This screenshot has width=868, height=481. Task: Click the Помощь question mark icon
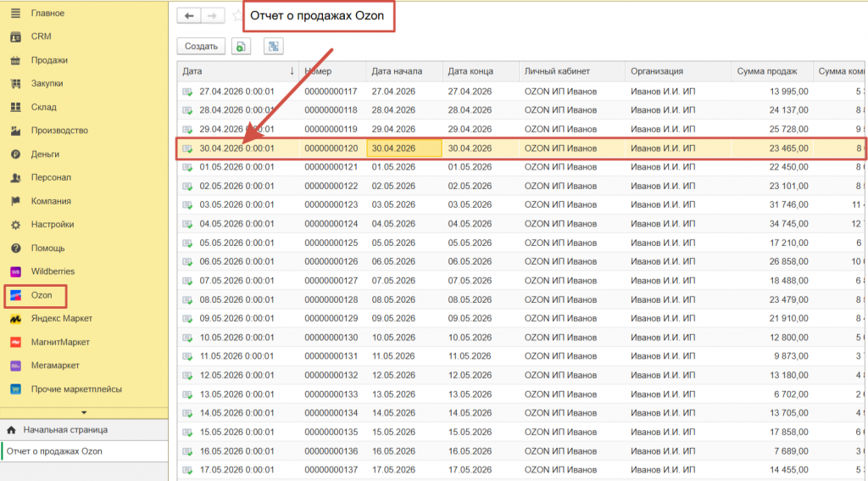pos(15,249)
